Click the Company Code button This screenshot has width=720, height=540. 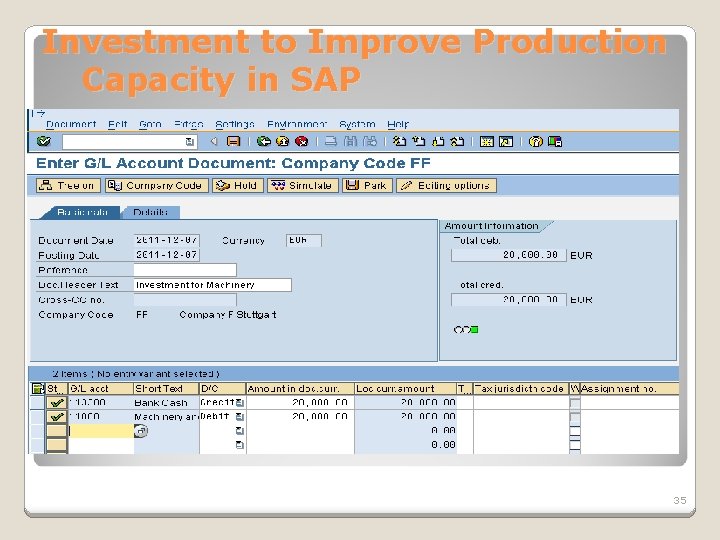click(x=157, y=186)
